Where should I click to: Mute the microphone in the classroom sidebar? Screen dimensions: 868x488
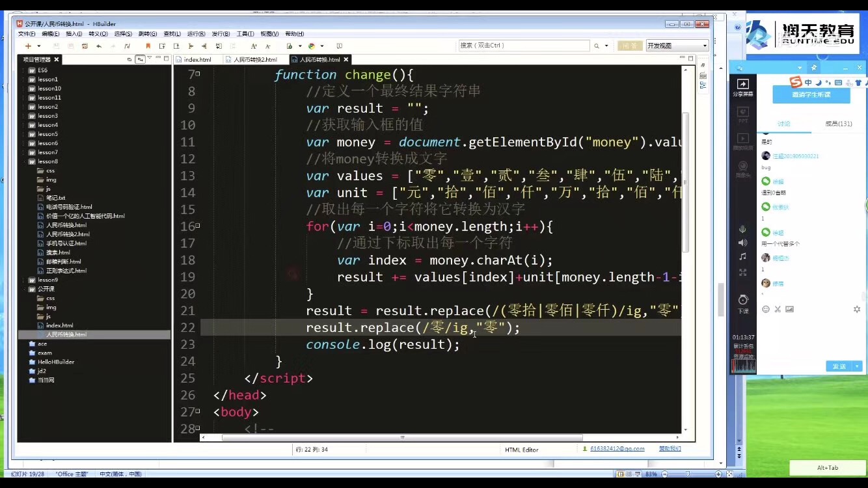click(x=742, y=229)
